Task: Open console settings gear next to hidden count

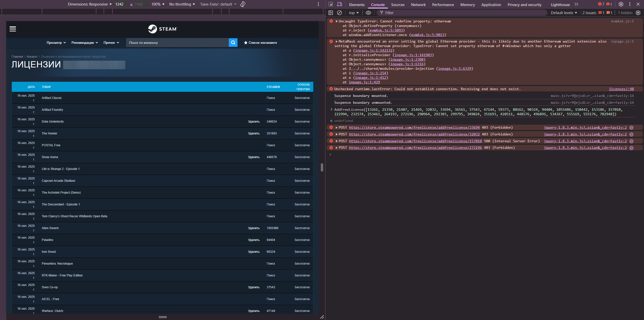Action: coord(638,13)
